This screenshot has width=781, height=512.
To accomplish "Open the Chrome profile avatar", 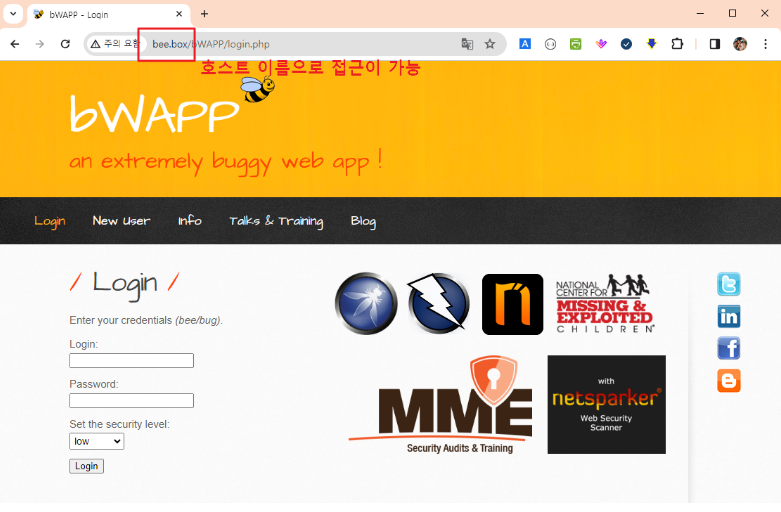I will point(740,44).
